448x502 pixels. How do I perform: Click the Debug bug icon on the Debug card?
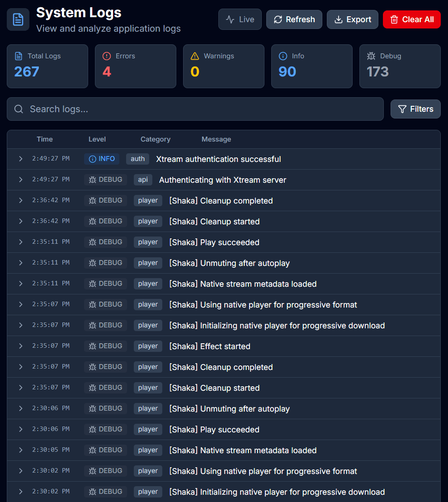click(371, 56)
